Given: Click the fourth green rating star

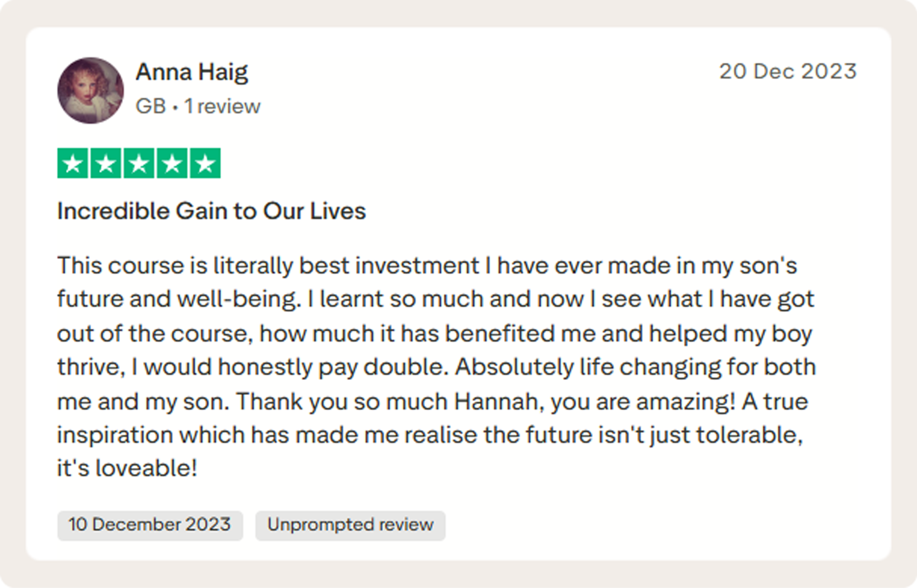Looking at the screenshot, I should 172,163.
